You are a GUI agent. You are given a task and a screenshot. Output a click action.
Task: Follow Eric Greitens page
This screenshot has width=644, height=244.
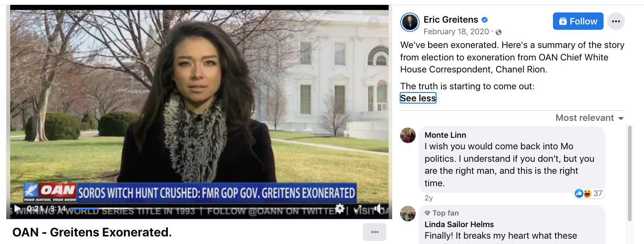click(578, 21)
